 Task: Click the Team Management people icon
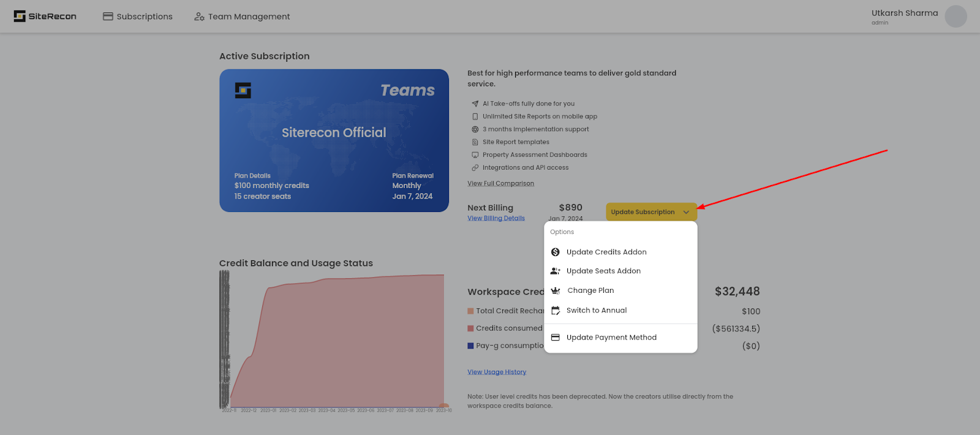(x=199, y=17)
